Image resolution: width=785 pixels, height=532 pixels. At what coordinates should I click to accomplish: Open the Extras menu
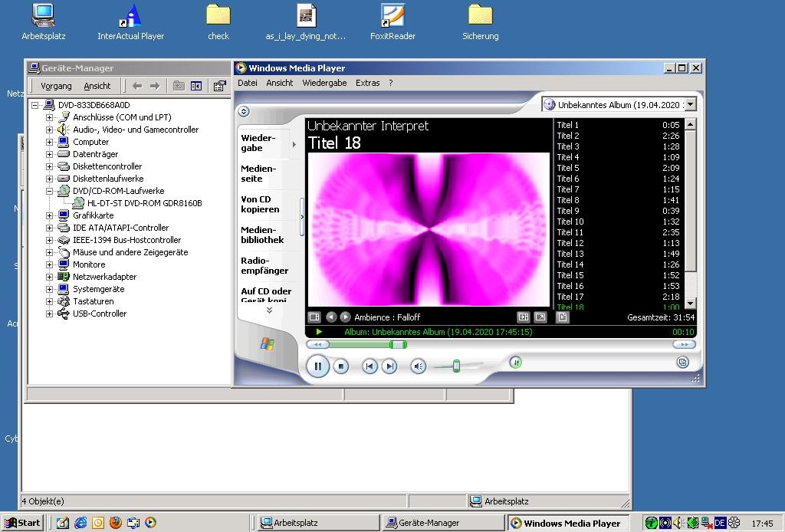tap(367, 83)
